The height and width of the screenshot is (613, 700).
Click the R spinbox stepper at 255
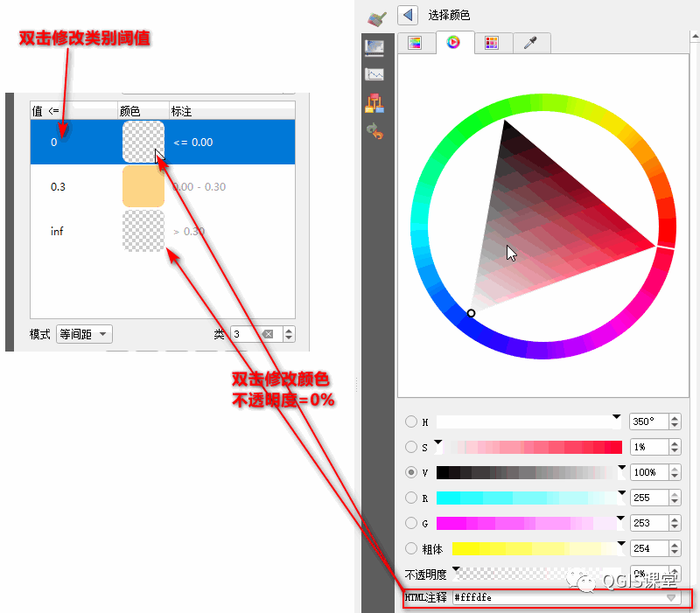click(x=675, y=498)
